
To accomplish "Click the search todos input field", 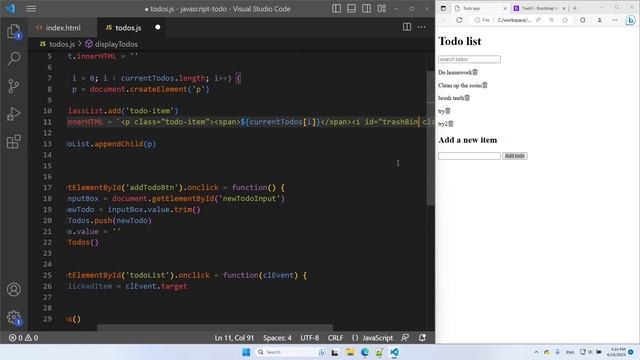I will (469, 59).
